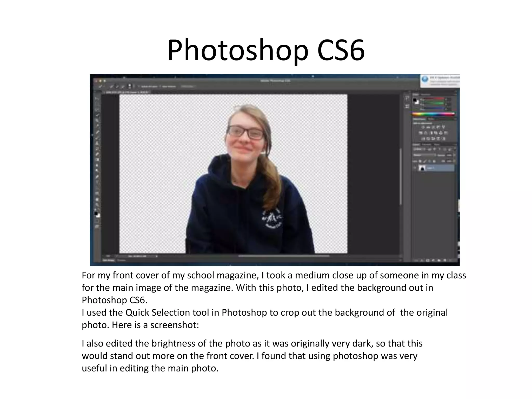Viewport: 532px width, 399px height.
Task: Select the Pen tool
Action: [97, 177]
